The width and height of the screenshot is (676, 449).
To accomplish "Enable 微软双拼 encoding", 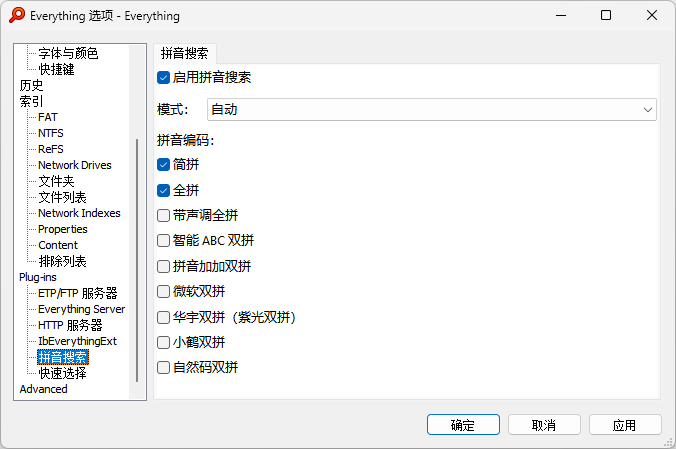I will tap(164, 292).
